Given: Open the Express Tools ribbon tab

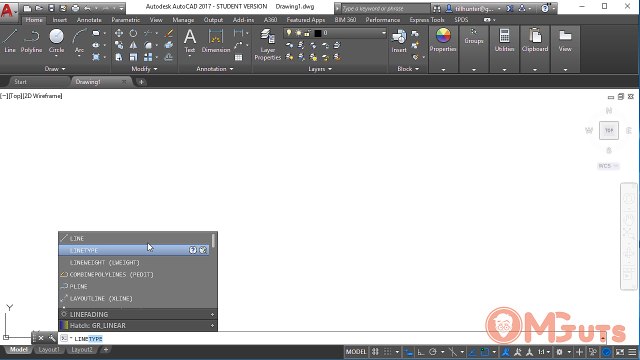Looking at the screenshot, I should 427,20.
